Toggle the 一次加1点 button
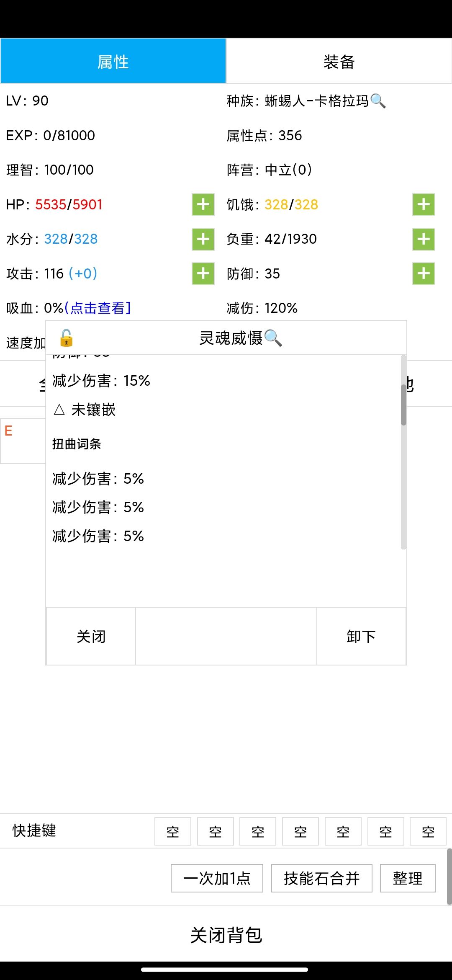Screen dimensions: 452x980 point(217,878)
